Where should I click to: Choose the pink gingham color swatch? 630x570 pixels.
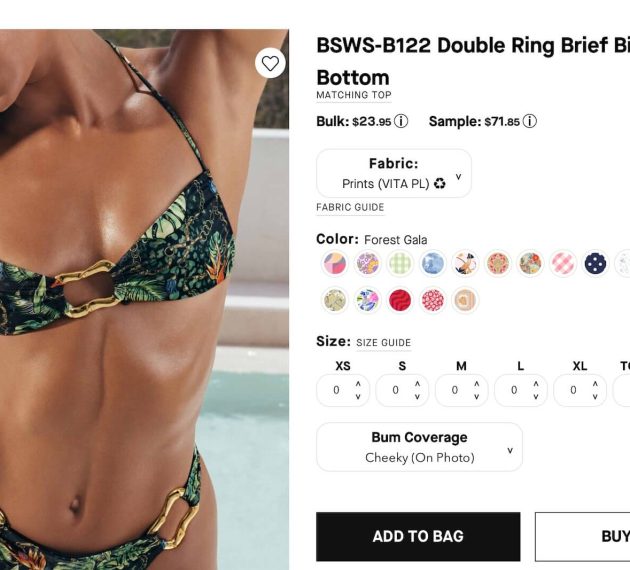[x=562, y=264]
